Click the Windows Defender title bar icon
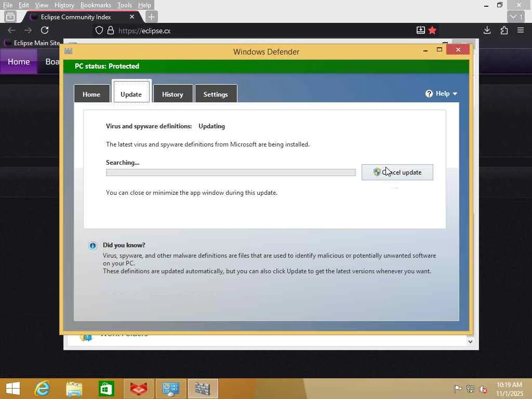The width and height of the screenshot is (532, 399). pos(69,51)
